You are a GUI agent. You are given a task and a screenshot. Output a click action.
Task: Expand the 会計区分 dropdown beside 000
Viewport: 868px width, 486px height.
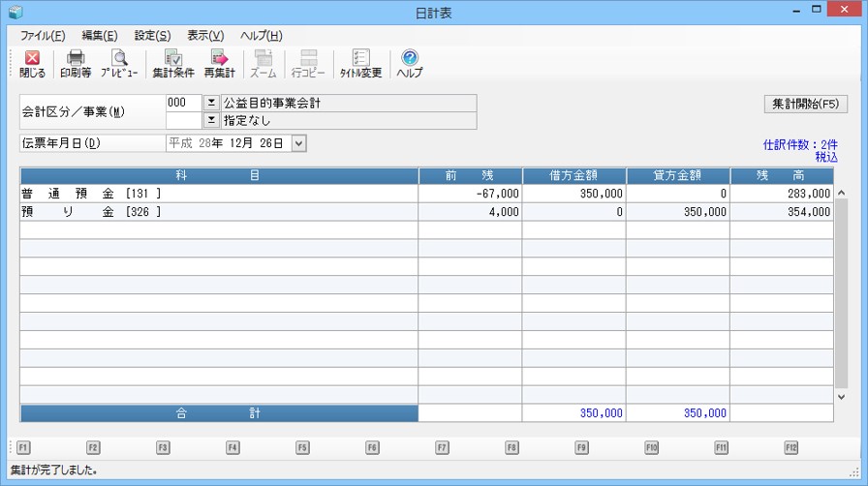coord(211,103)
